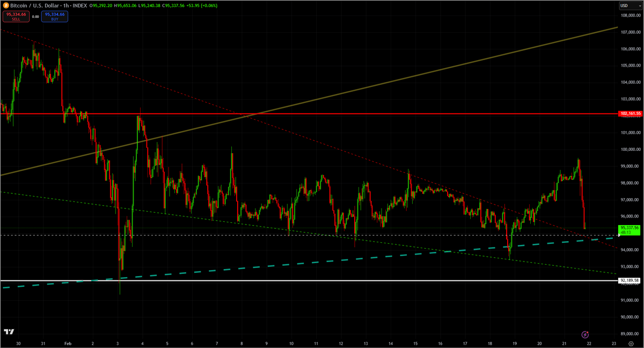This screenshot has width=644, height=348.
Task: Click the 89,000.00 price axis label
Action: [631, 333]
